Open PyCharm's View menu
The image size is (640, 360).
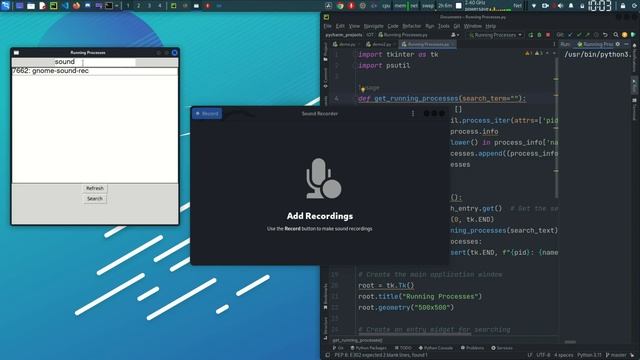tap(354, 26)
